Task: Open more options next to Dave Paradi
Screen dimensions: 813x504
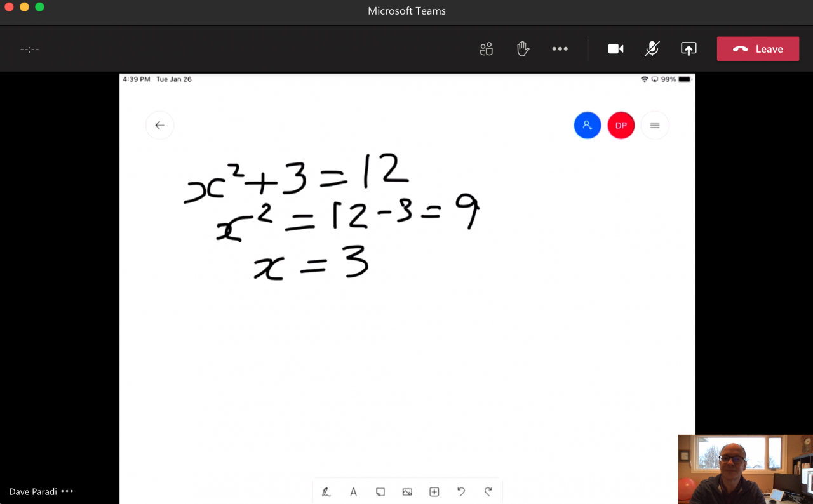Action: [66, 491]
